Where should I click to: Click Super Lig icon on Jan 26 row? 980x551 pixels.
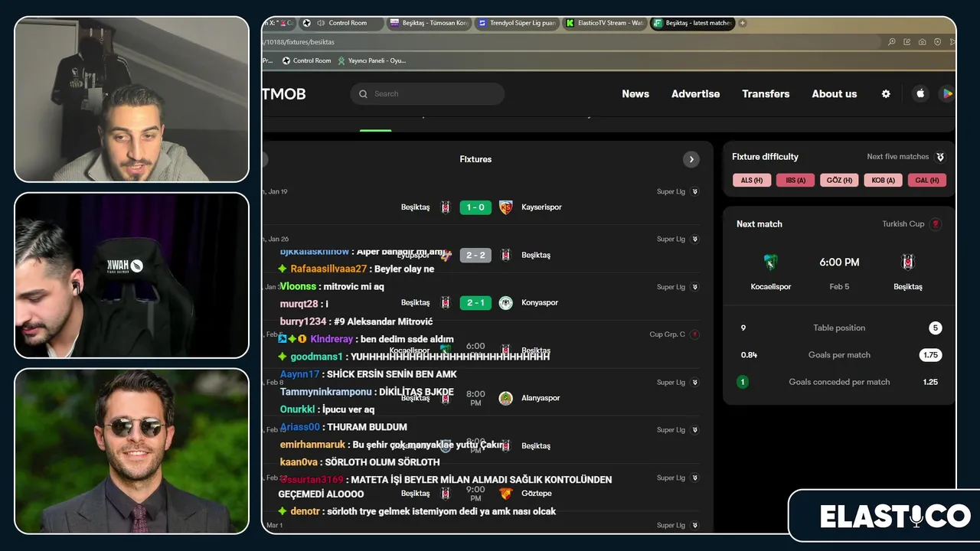(x=694, y=239)
